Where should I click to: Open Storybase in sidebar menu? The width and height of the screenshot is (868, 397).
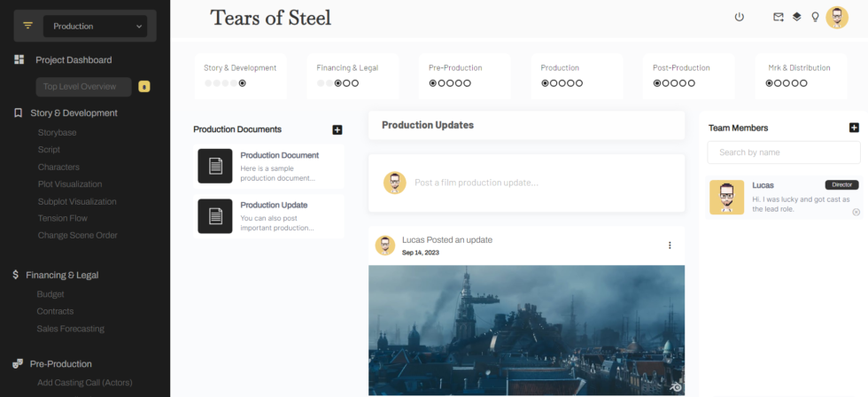(x=57, y=132)
